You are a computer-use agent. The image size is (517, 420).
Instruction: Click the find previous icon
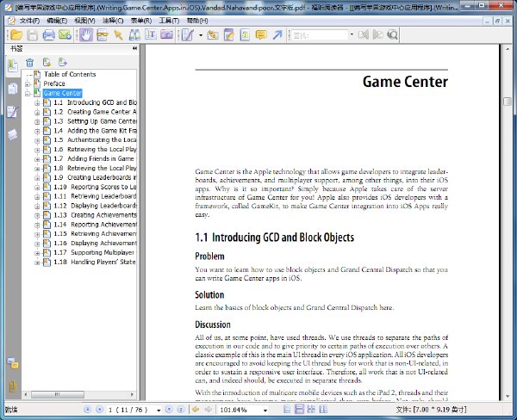(x=364, y=34)
